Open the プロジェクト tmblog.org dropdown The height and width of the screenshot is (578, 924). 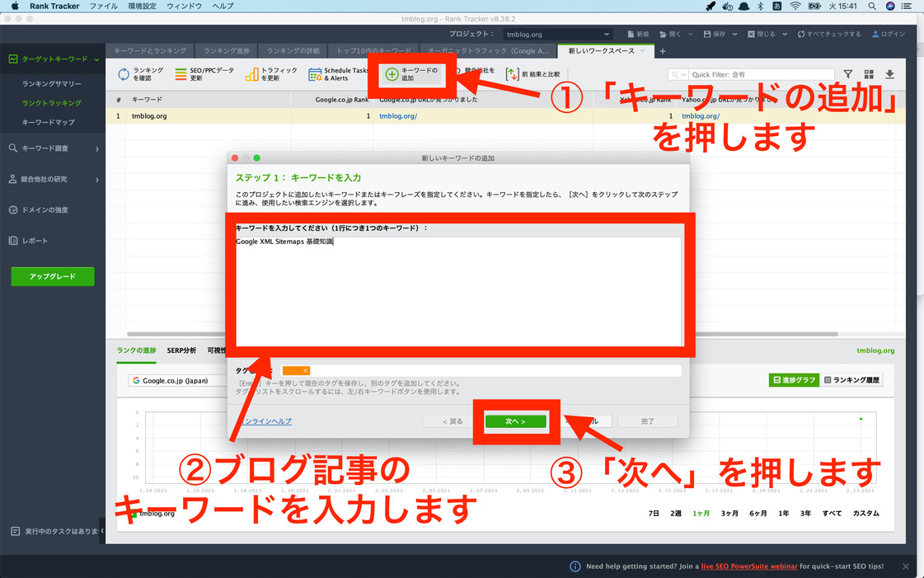tap(557, 34)
